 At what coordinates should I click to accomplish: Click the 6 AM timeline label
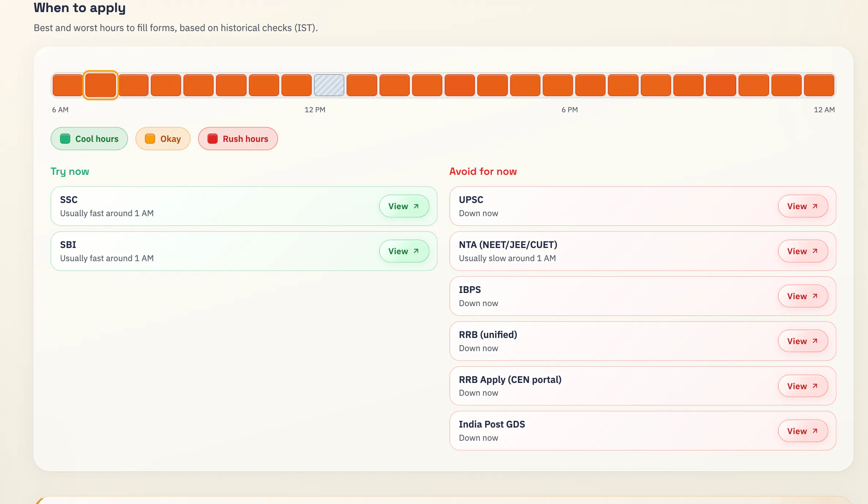pos(60,110)
